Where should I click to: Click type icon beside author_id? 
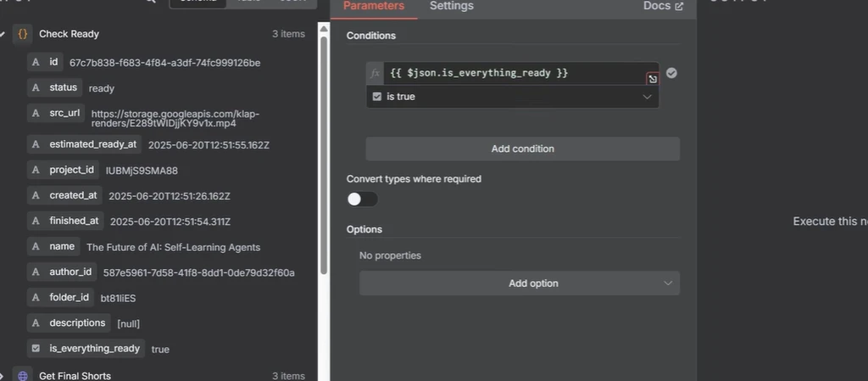click(x=36, y=272)
